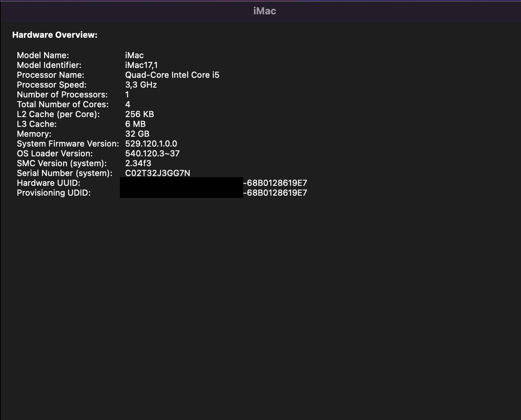The width and height of the screenshot is (521, 420).
Task: Click the Serial Number (system) label
Action: click(65, 173)
